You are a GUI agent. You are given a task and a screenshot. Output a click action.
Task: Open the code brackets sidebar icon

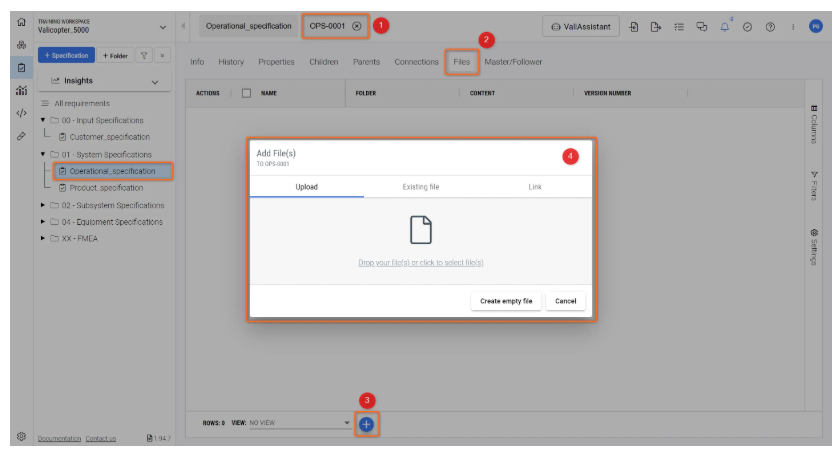pos(21,113)
